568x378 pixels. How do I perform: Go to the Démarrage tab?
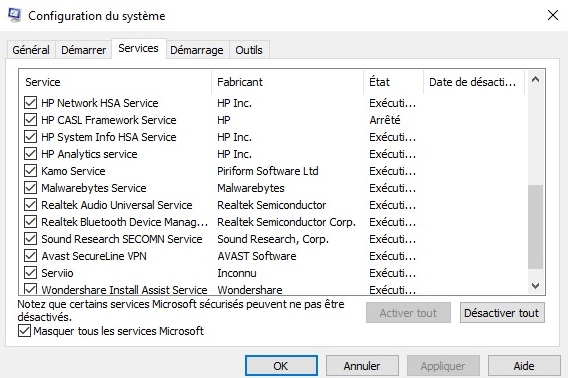coord(197,50)
